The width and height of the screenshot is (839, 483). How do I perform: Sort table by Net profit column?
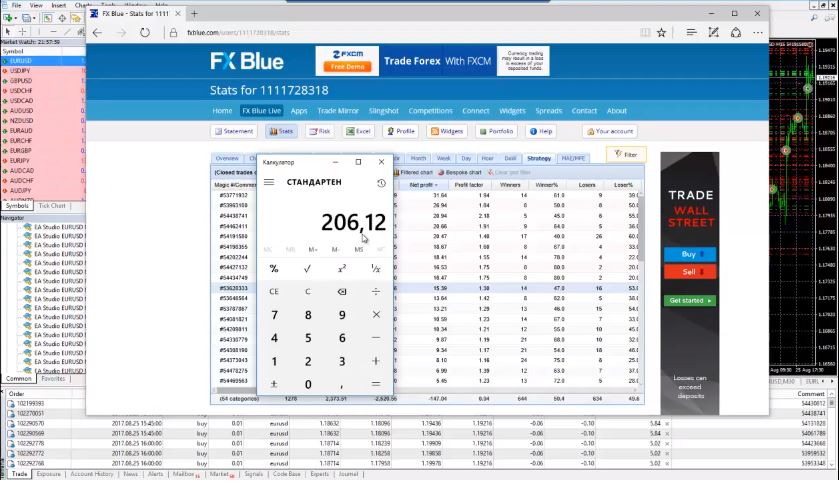[422, 185]
